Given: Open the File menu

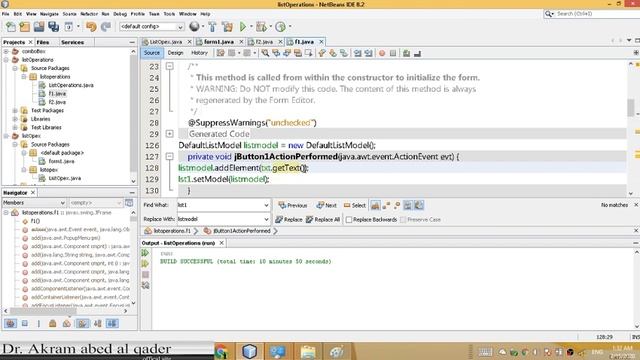Looking at the screenshot, I should [x=6, y=14].
